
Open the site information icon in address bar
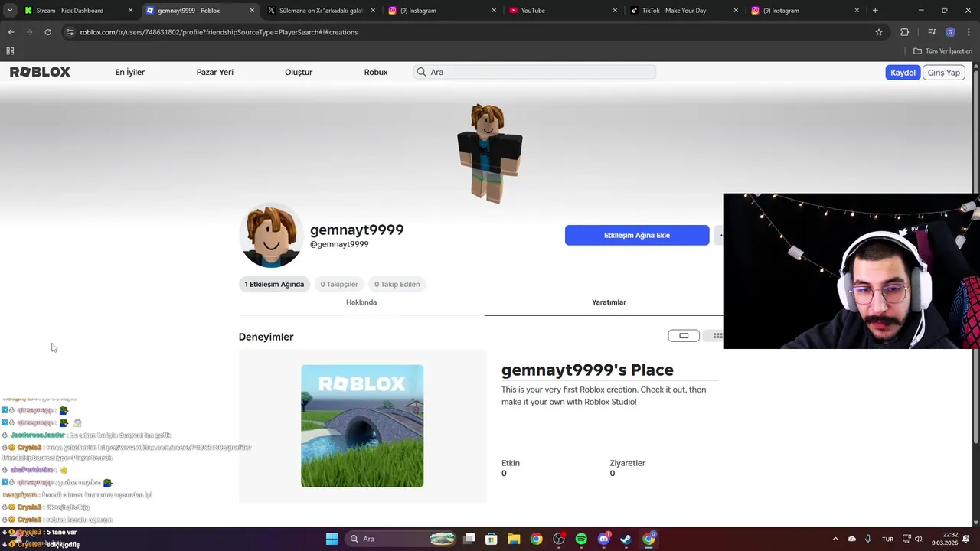70,32
